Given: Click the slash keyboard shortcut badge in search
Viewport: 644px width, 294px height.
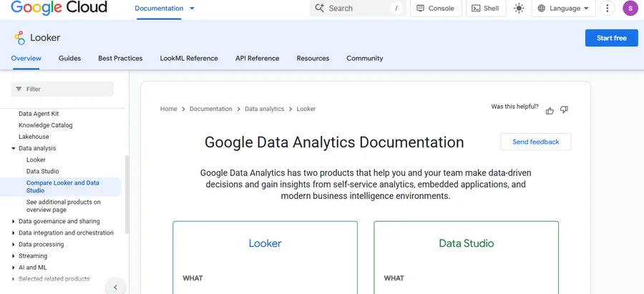Looking at the screenshot, I should tap(396, 8).
